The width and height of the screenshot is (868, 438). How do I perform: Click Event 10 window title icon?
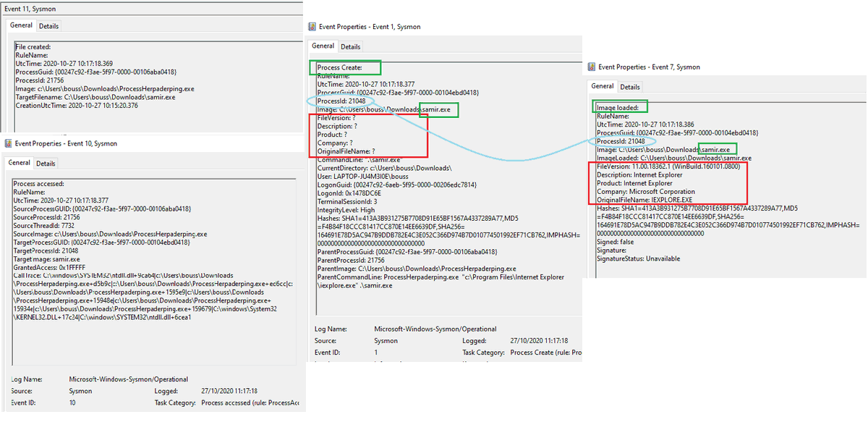point(8,143)
